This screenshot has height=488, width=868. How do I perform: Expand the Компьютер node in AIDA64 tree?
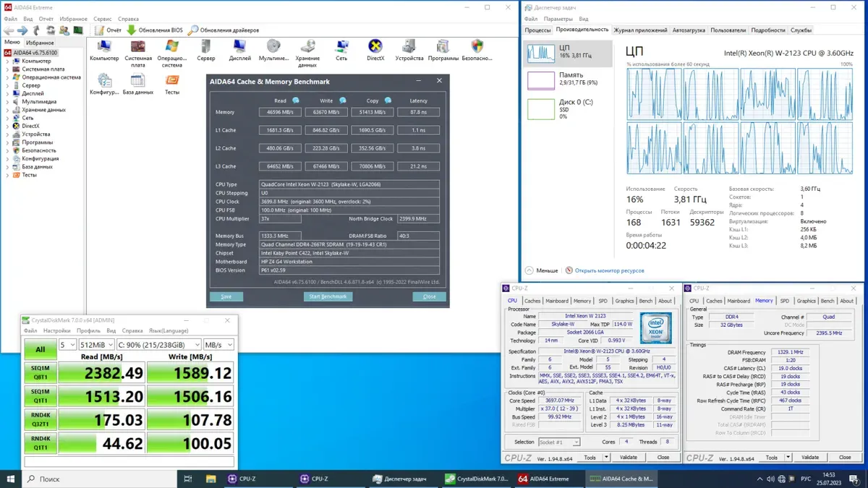coord(7,61)
